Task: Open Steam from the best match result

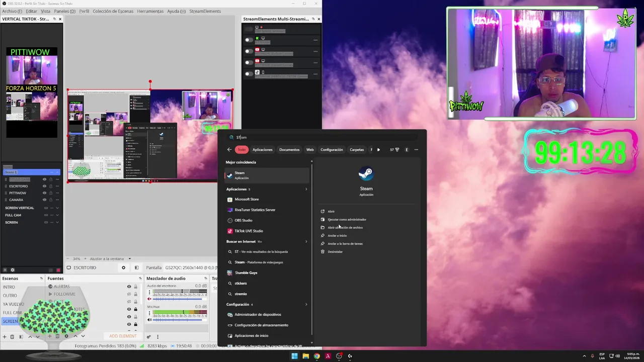Action: click(267, 175)
